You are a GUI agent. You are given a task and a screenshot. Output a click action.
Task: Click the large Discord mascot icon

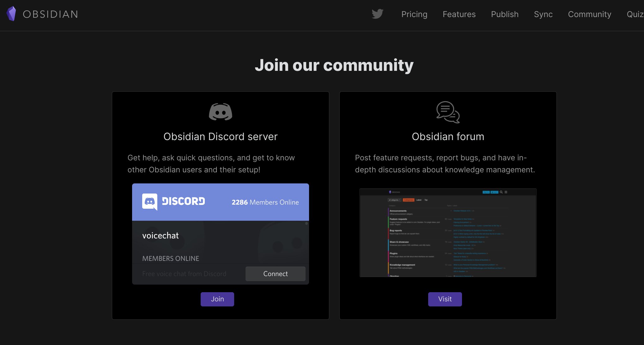(x=220, y=112)
